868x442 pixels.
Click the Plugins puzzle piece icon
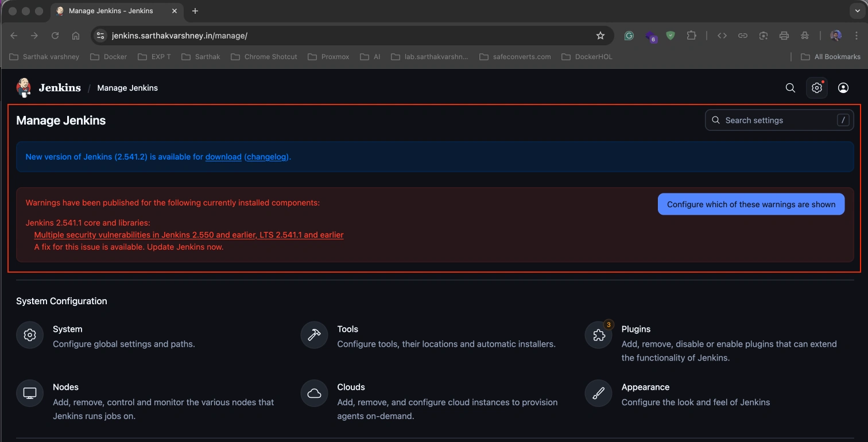pos(598,335)
